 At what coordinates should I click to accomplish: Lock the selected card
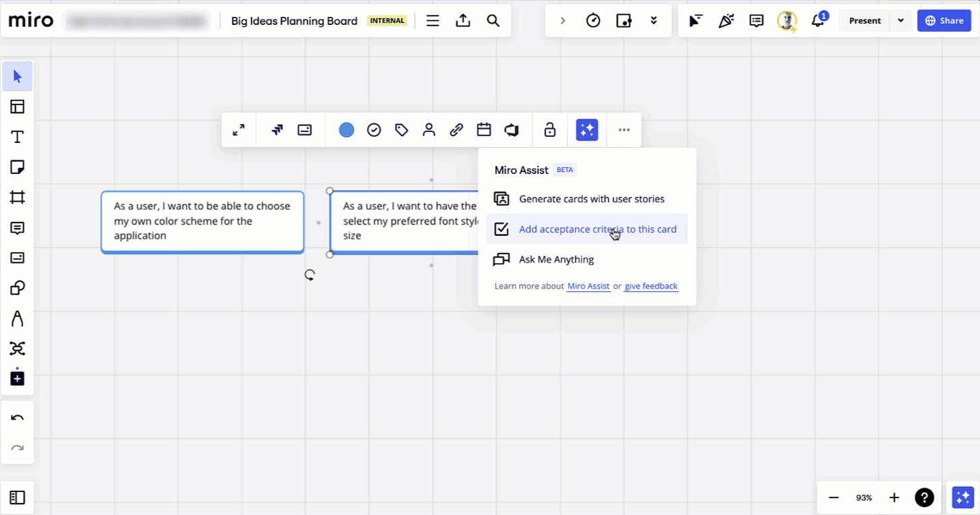(x=550, y=130)
